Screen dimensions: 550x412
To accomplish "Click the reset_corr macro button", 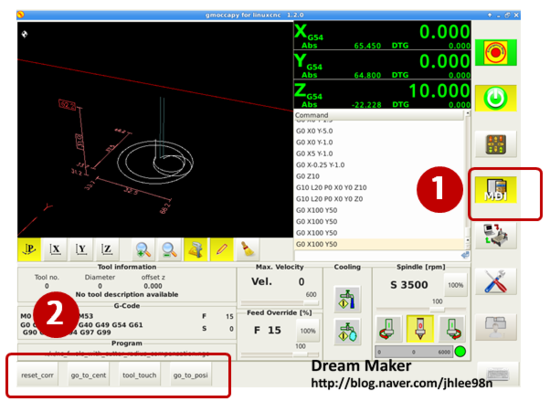I will (37, 376).
